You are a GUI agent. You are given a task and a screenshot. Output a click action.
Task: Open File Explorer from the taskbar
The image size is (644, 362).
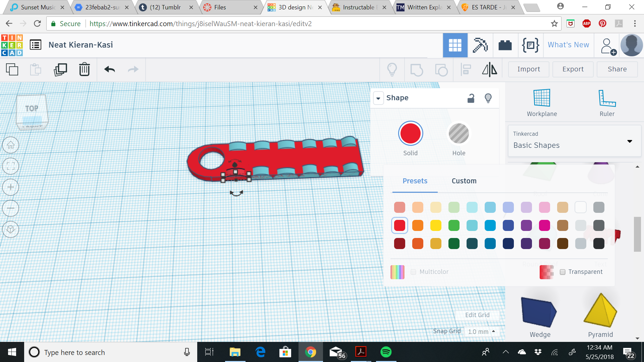click(235, 352)
